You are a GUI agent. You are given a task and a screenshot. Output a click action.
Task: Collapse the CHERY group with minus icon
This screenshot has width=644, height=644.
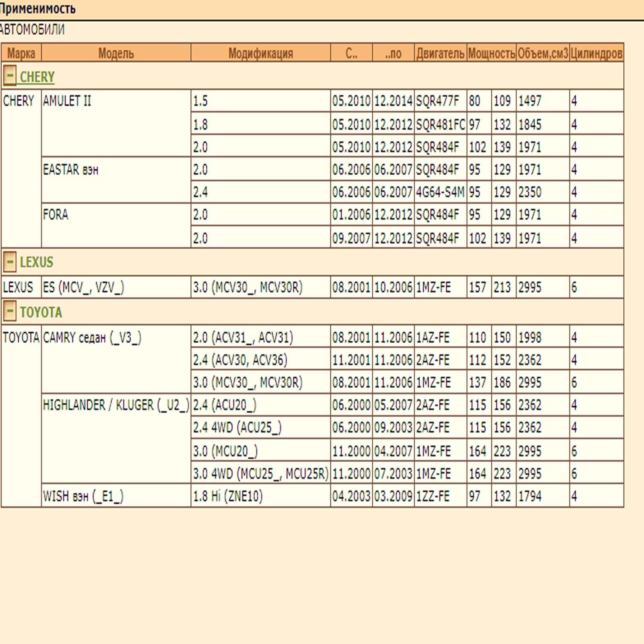pos(10,76)
